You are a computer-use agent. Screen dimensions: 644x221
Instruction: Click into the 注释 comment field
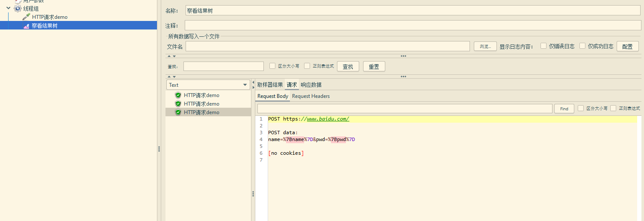[413, 25]
